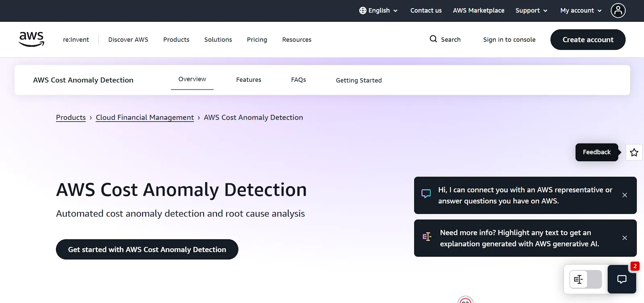The width and height of the screenshot is (644, 303).
Task: Open the AWS Marketplace link
Action: [479, 10]
